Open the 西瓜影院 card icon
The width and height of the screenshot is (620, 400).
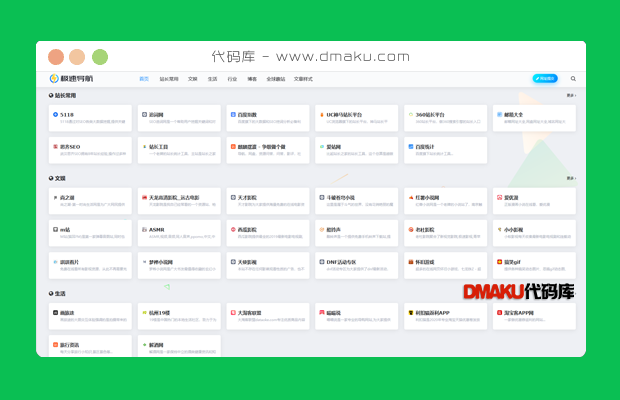pyautogui.click(x=233, y=229)
